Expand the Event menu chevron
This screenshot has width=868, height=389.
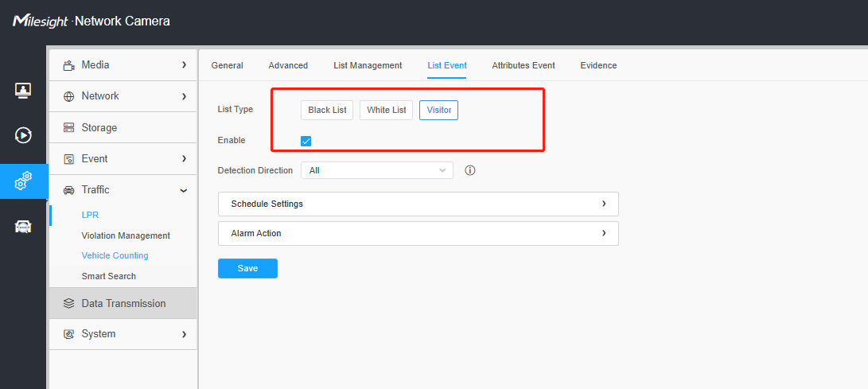click(184, 159)
